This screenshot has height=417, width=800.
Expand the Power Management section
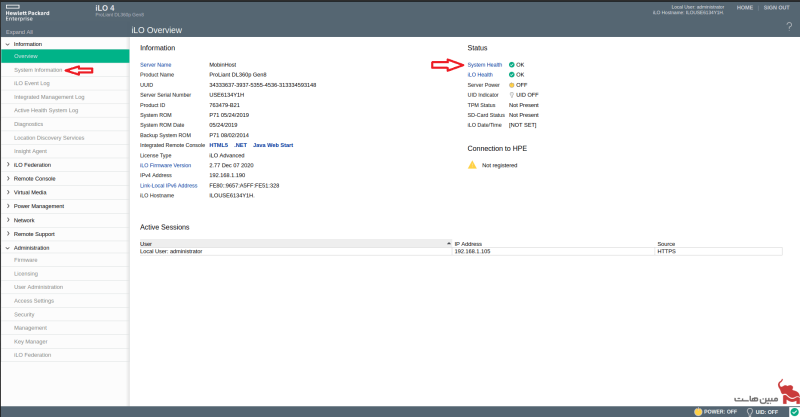8,206
